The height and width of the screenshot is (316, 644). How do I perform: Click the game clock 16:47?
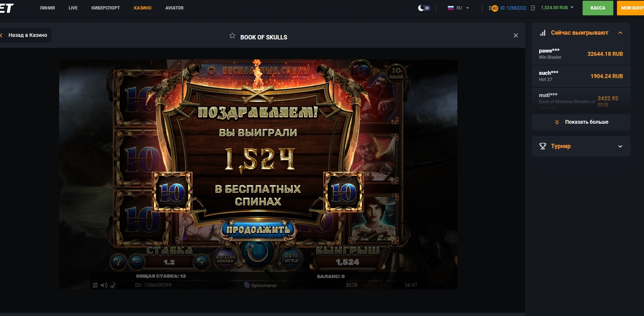point(411,285)
